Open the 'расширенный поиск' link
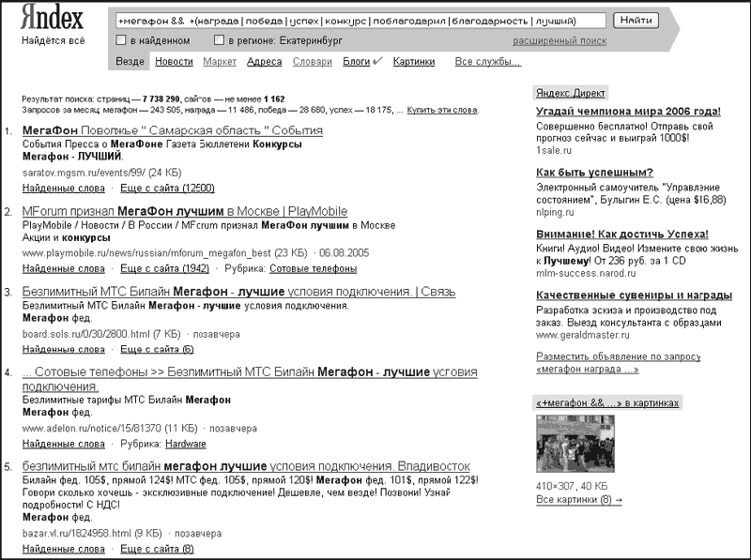751x560 pixels. (559, 41)
